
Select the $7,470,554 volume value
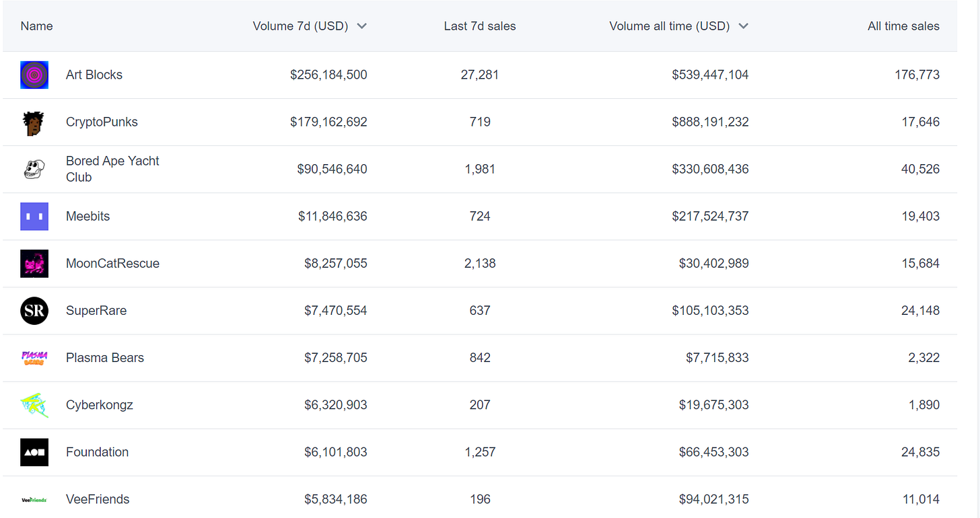coord(336,310)
